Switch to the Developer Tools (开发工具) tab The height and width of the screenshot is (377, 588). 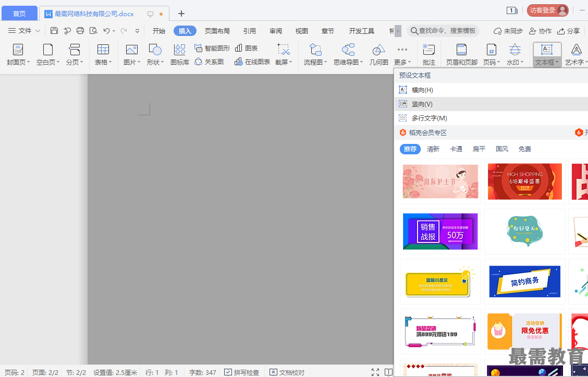click(361, 31)
